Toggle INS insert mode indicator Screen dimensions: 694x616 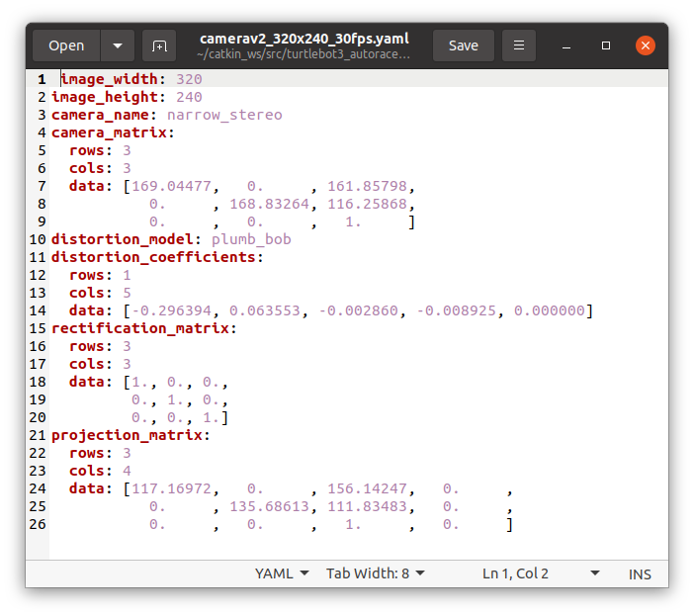[640, 573]
